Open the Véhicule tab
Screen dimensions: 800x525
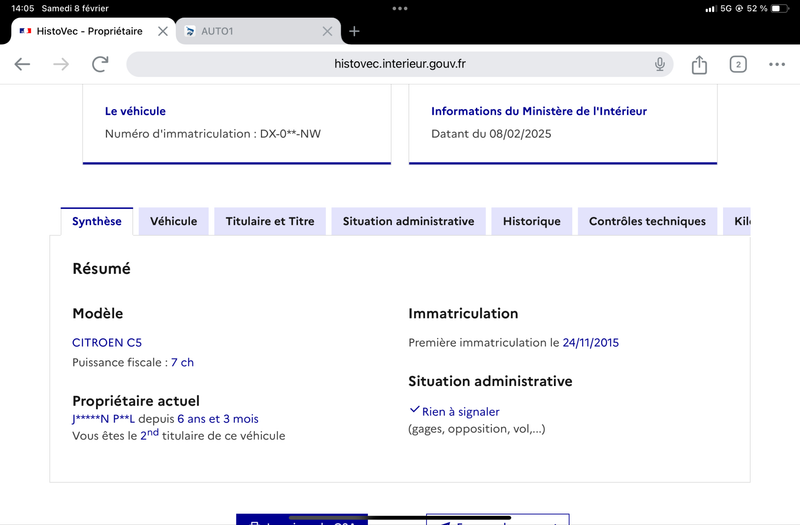(173, 221)
